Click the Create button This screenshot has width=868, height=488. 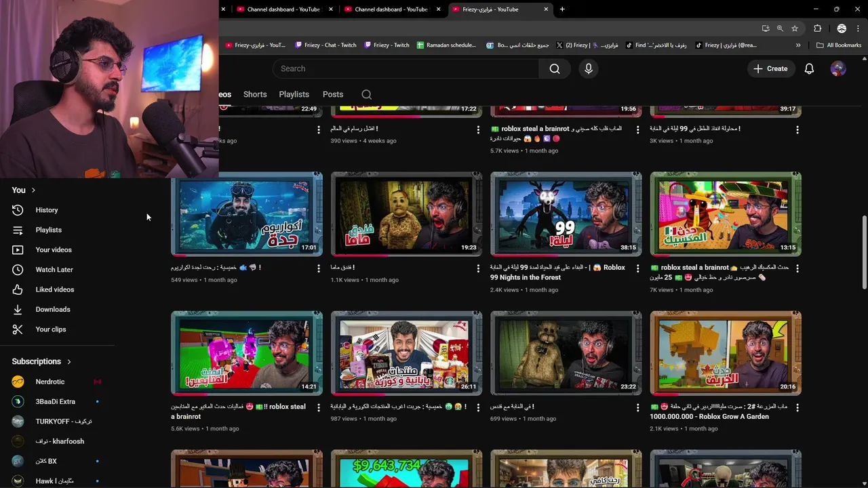(x=770, y=68)
